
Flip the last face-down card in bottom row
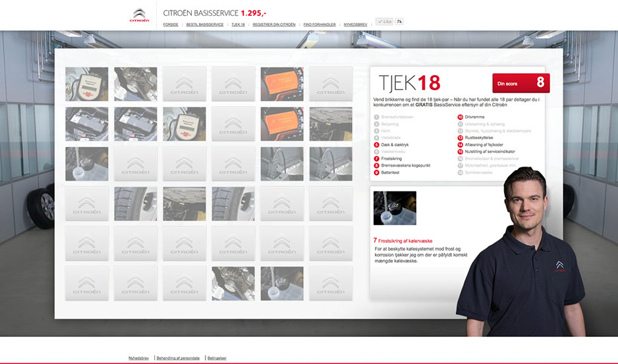(x=331, y=283)
